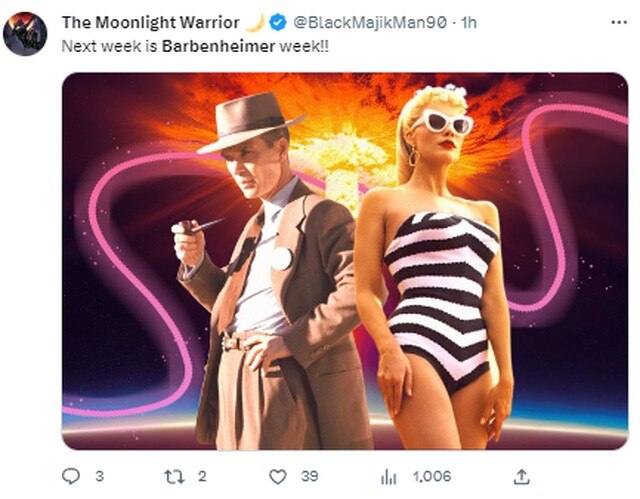Open the view analytics bar chart icon

tap(388, 477)
